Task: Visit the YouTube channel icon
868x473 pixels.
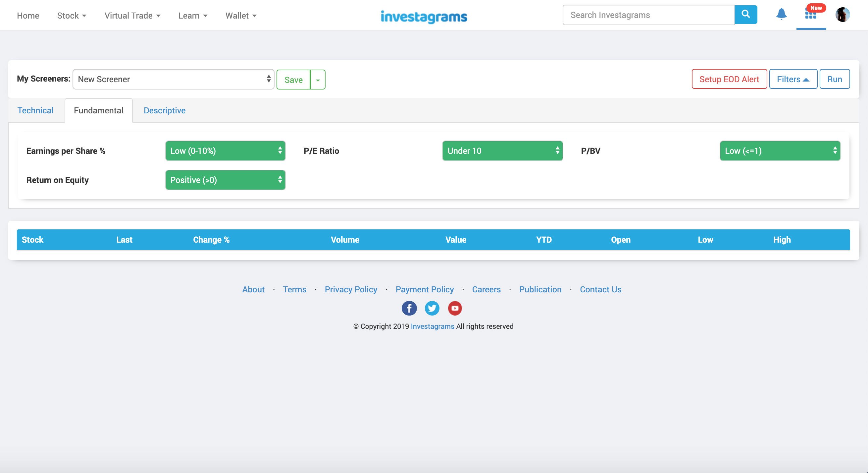Action: 455,308
